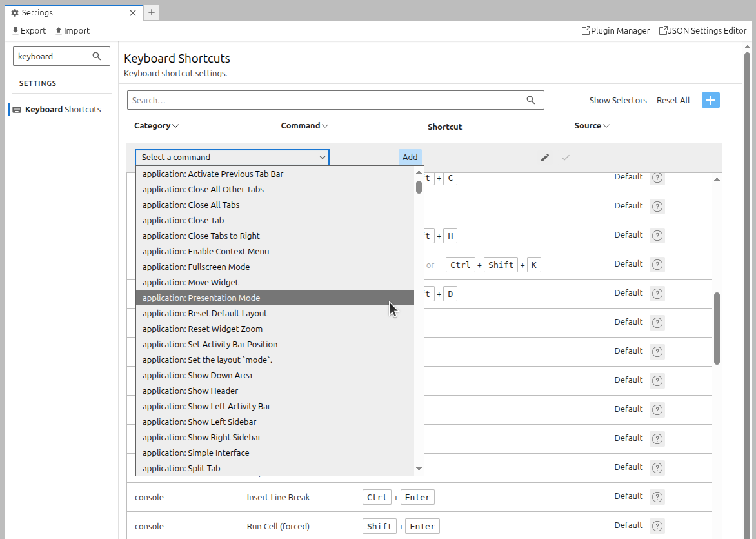Click the Insert Line Break command text
The image size is (756, 539).
(278, 497)
